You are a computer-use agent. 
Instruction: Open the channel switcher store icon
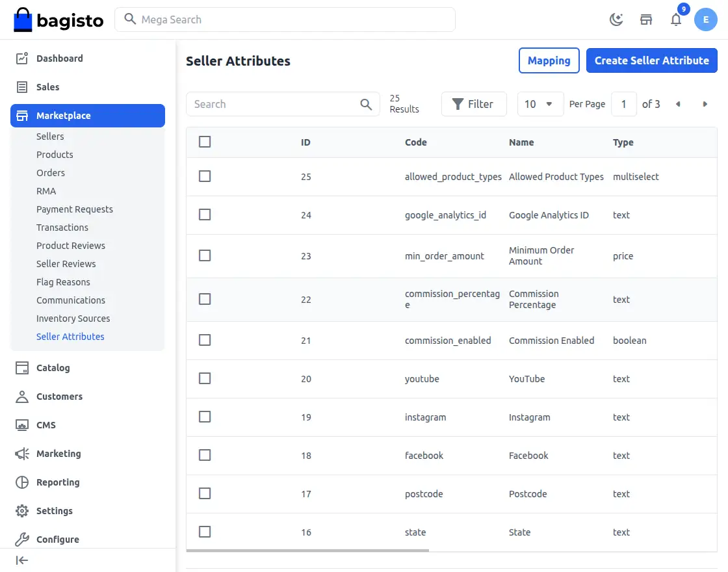coord(646,19)
